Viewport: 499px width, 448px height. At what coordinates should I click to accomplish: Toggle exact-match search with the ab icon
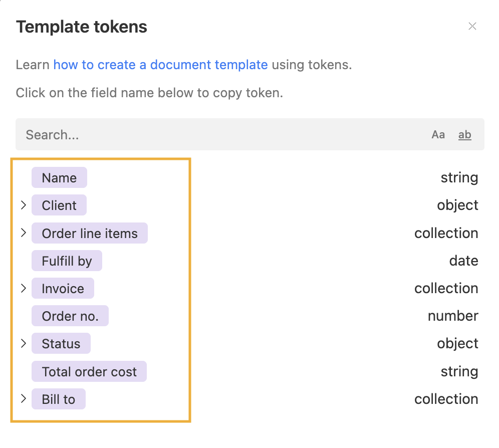(x=464, y=134)
